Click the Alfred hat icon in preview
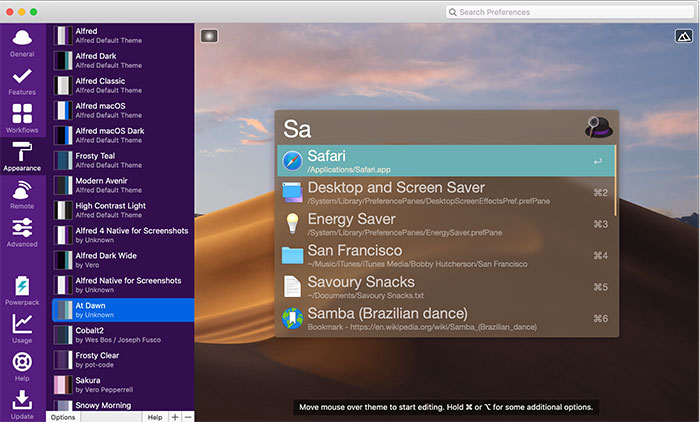 point(597,128)
